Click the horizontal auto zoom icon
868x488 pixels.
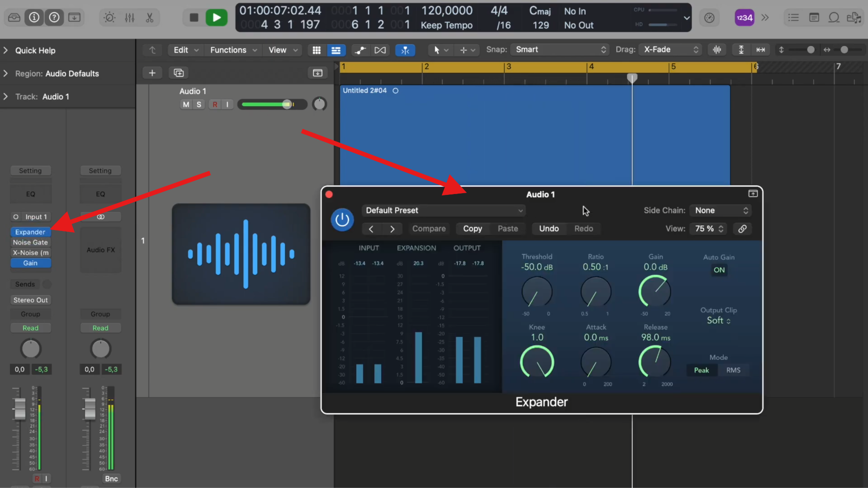pyautogui.click(x=761, y=50)
